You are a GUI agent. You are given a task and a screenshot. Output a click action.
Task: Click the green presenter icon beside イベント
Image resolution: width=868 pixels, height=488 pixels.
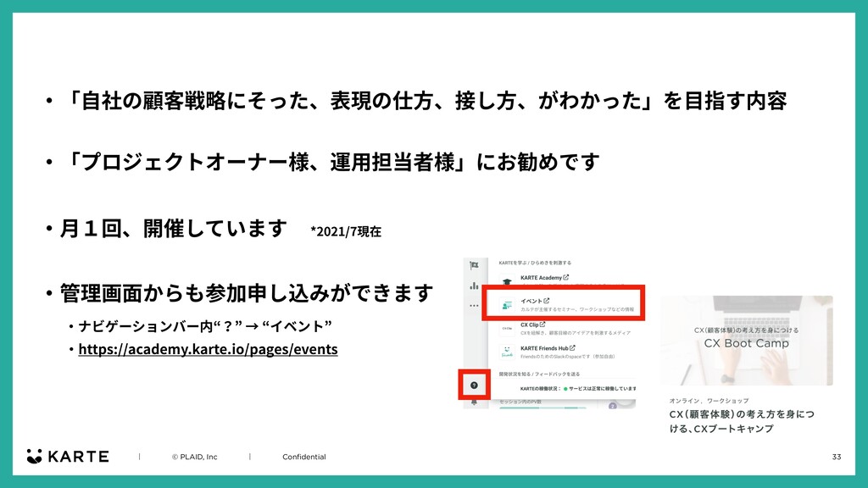tap(507, 305)
